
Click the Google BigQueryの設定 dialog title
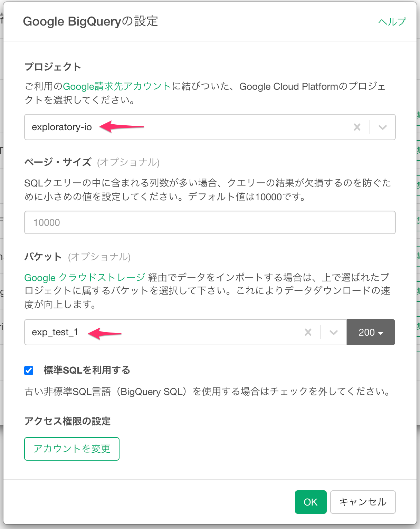tap(90, 21)
